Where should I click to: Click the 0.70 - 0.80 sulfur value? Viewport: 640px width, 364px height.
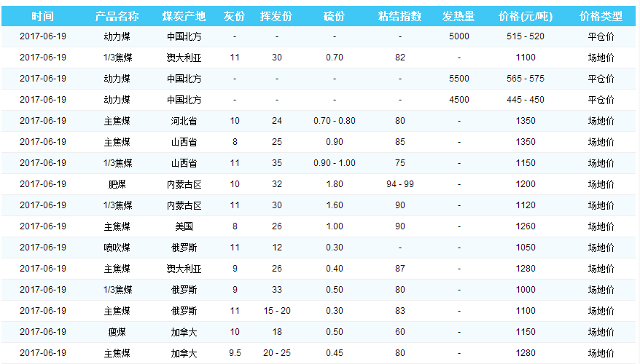335,121
